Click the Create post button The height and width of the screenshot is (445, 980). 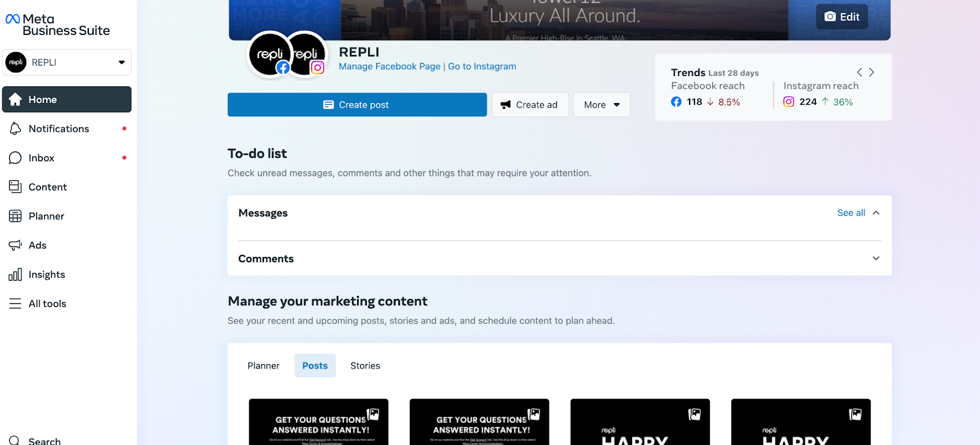(357, 105)
